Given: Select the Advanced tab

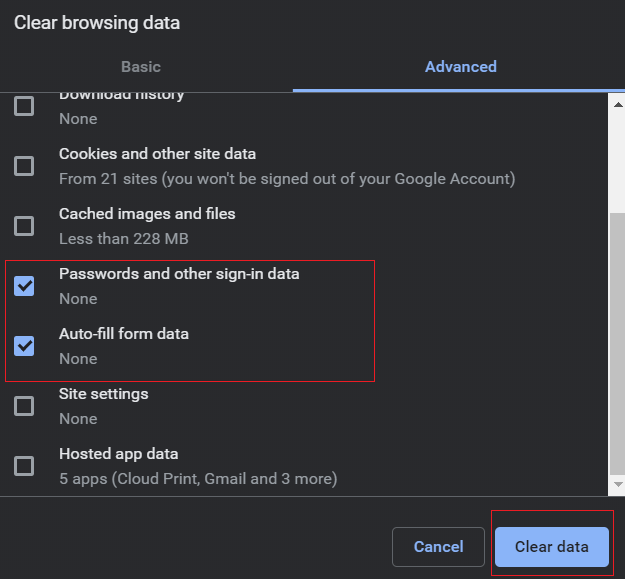Looking at the screenshot, I should coord(460,67).
